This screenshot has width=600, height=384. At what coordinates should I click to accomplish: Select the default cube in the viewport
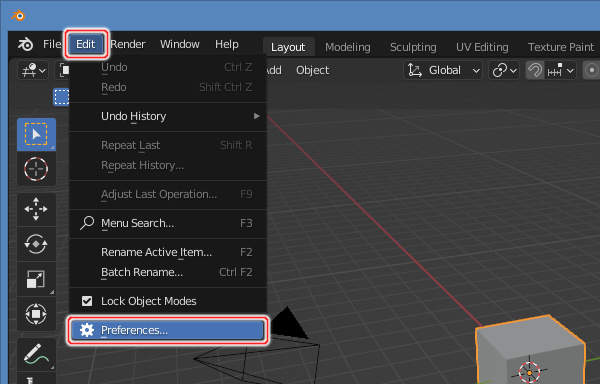(530, 350)
